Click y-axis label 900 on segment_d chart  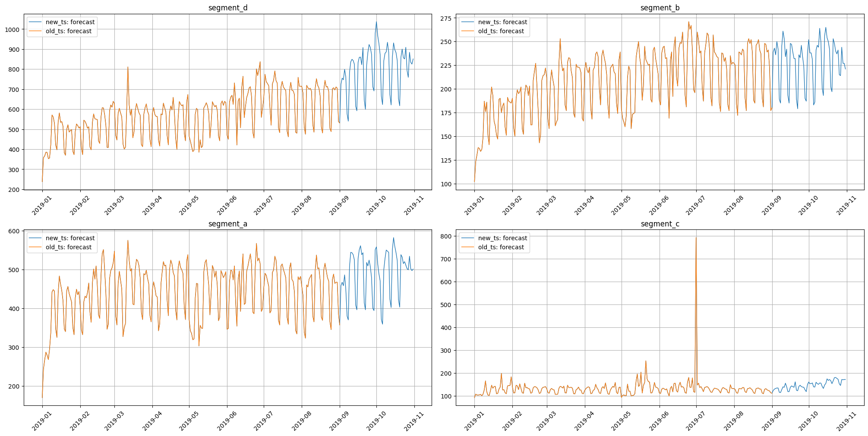click(x=15, y=50)
